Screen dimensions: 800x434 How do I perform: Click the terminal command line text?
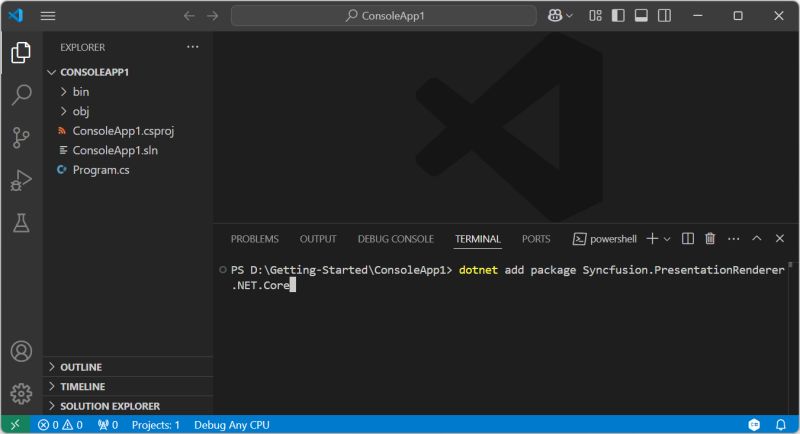507,277
